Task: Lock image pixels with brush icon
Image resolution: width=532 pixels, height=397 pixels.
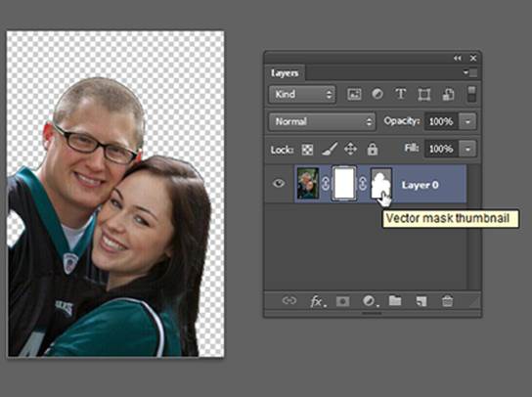Action: [x=330, y=149]
